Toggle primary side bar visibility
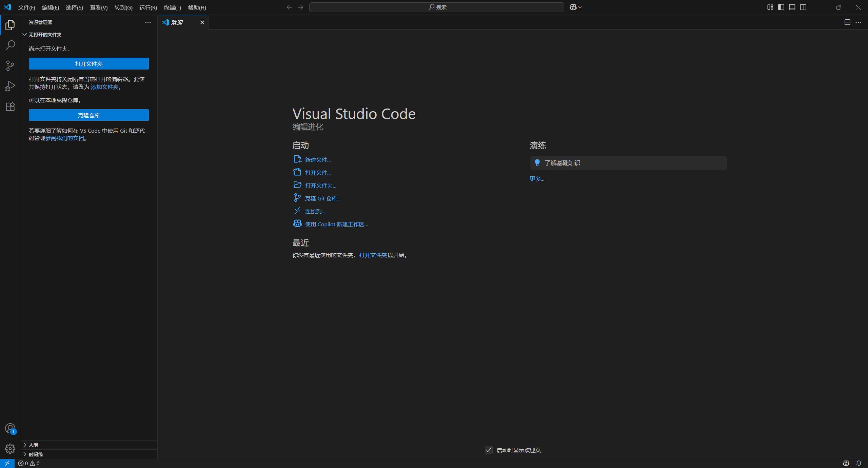The height and width of the screenshot is (468, 868). (781, 7)
